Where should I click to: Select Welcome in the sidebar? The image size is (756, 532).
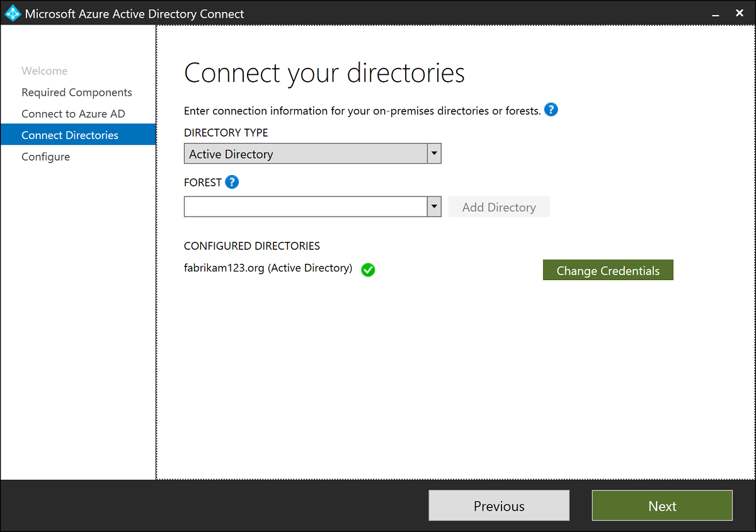pyautogui.click(x=44, y=71)
